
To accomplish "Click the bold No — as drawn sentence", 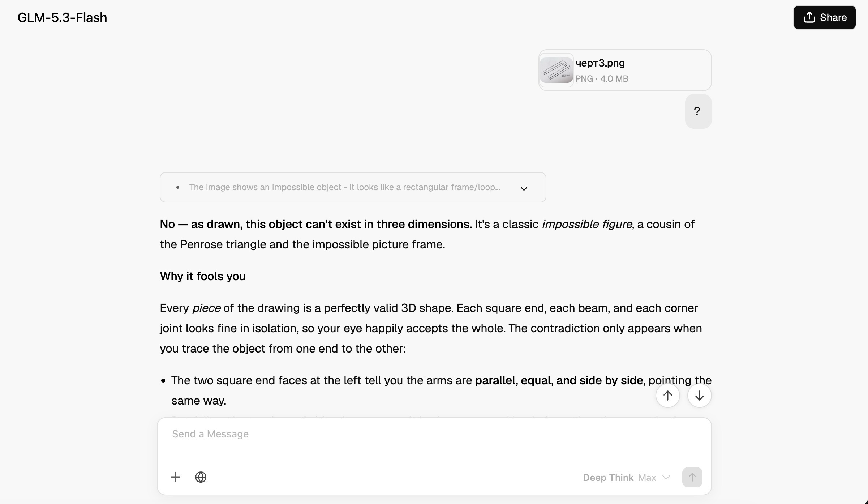I will click(x=316, y=224).
